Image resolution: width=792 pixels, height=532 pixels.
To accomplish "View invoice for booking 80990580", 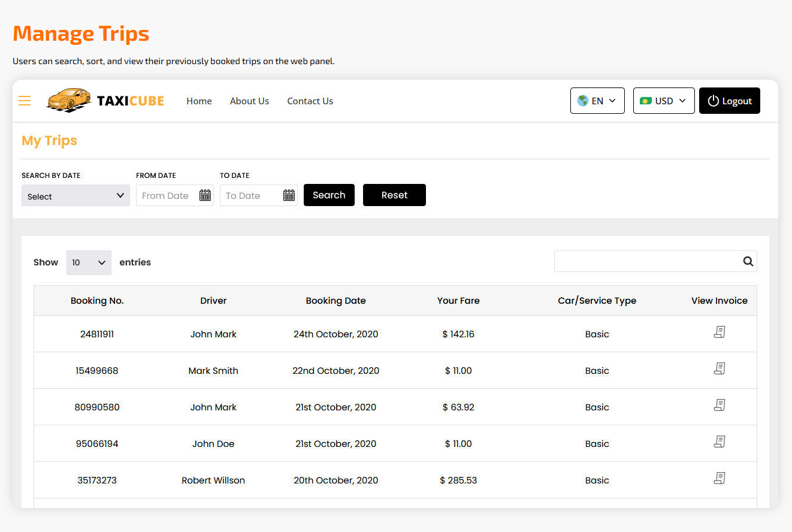I will pyautogui.click(x=720, y=405).
